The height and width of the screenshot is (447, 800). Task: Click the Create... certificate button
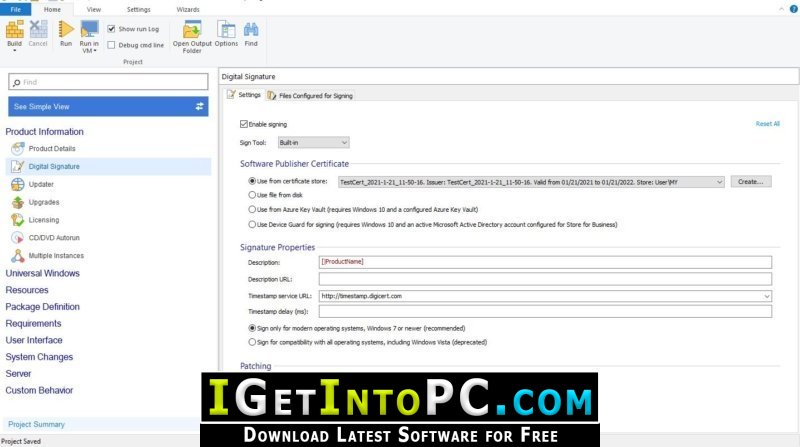[x=751, y=182]
